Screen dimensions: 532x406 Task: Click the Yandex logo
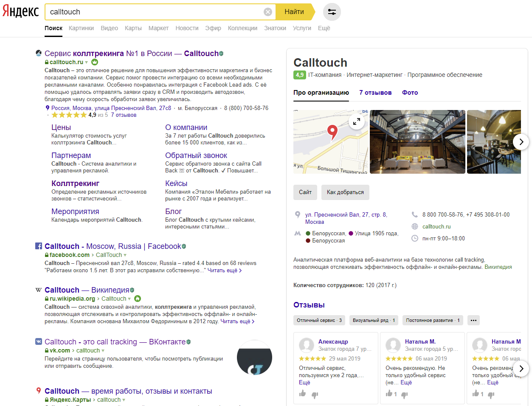click(x=20, y=11)
